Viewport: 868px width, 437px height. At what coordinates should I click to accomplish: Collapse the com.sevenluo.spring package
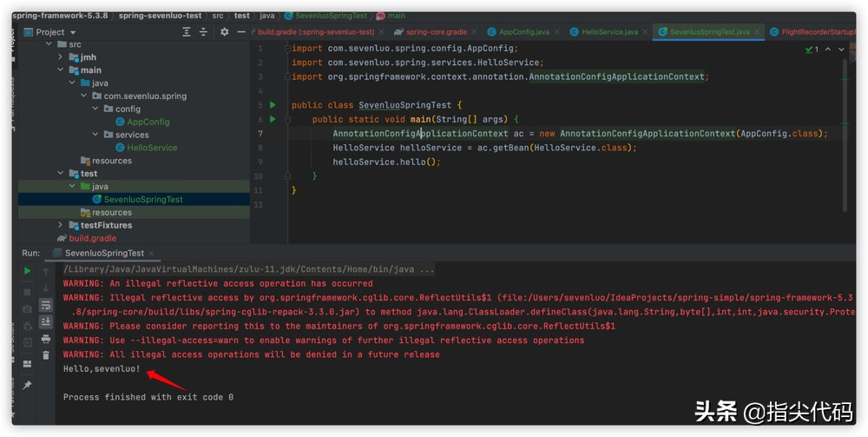click(83, 96)
